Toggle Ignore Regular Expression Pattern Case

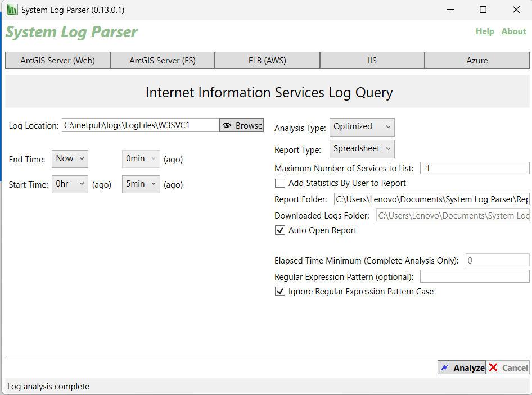click(280, 291)
